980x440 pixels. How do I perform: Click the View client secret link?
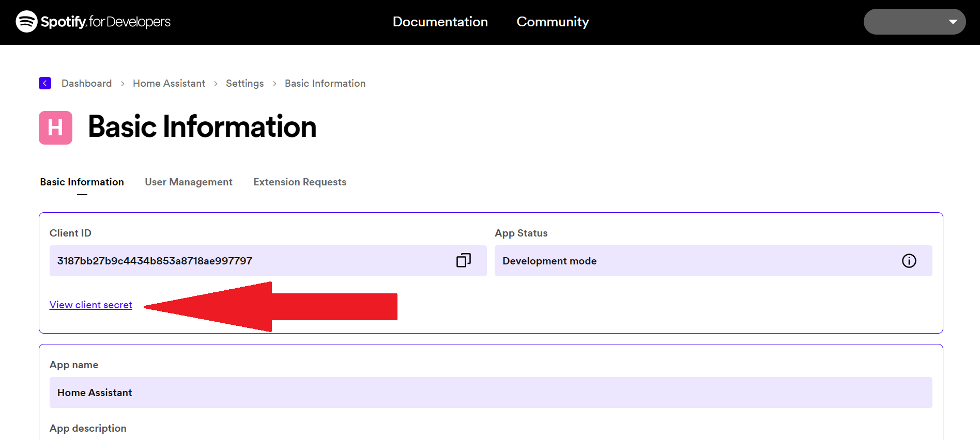tap(91, 305)
